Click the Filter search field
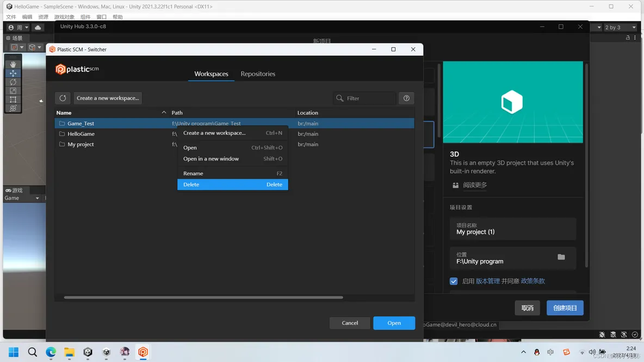 (x=364, y=98)
